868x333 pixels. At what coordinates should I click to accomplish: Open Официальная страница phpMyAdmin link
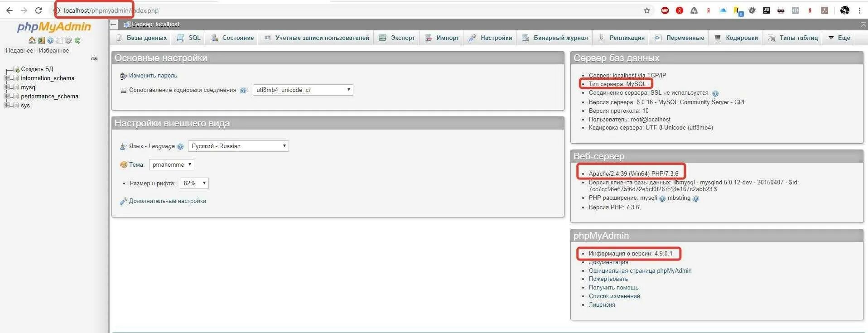(640, 271)
